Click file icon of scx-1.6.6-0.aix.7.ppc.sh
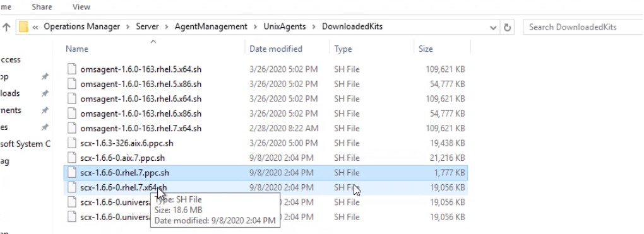This screenshot has width=644, height=234. click(72, 158)
